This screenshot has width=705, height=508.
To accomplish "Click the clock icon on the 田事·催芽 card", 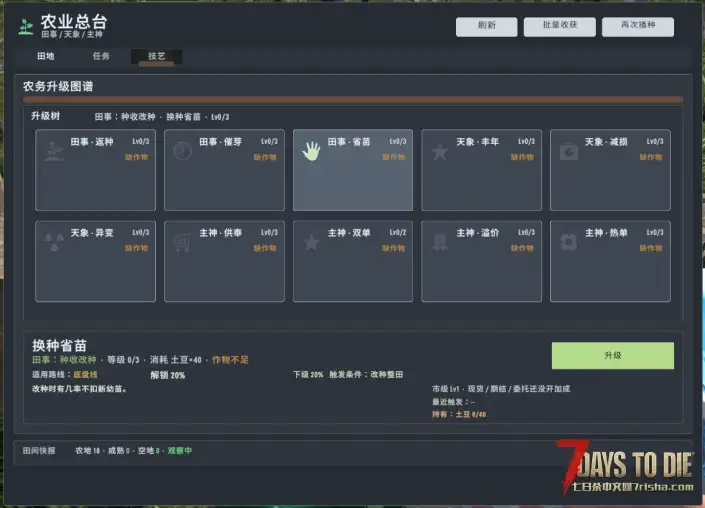I will pyautogui.click(x=183, y=151).
